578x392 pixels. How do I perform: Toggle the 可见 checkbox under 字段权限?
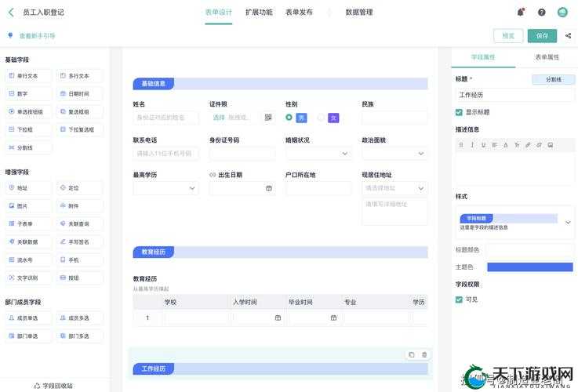[x=459, y=299]
